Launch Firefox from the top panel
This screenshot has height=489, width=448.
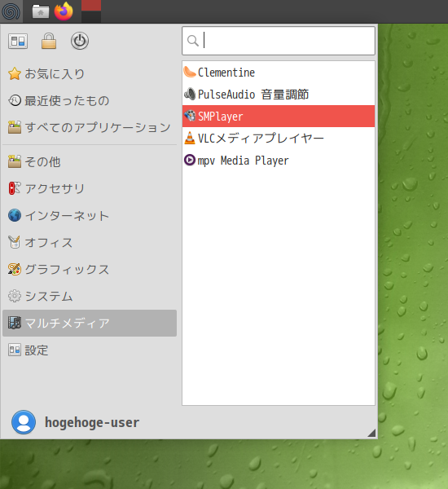[x=64, y=11]
